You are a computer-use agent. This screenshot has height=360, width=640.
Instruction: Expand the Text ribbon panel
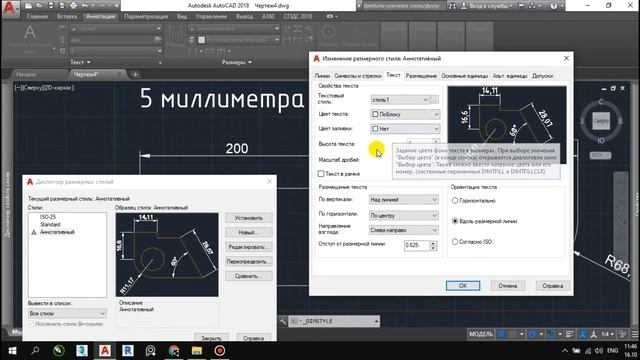pyautogui.click(x=80, y=62)
